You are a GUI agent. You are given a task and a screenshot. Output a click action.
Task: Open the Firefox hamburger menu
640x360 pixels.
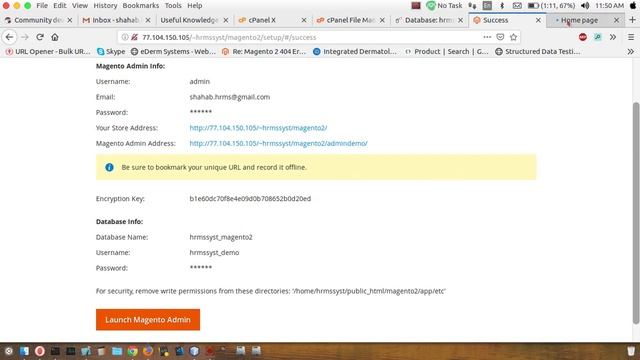pos(631,37)
